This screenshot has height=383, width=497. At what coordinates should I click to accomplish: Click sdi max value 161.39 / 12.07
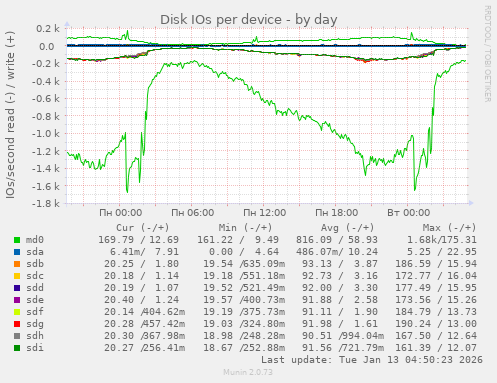436,348
